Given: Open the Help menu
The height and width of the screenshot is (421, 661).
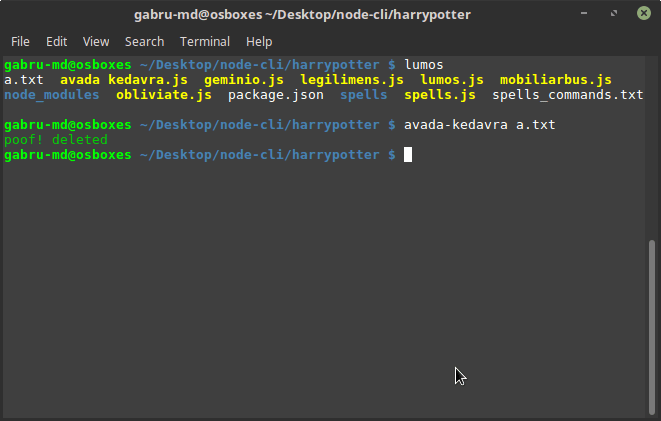Looking at the screenshot, I should [x=259, y=42].
